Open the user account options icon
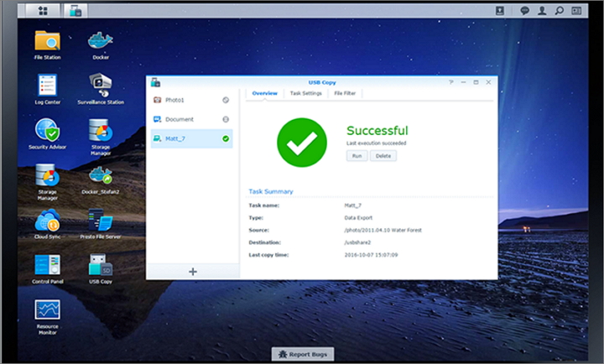The width and height of the screenshot is (604, 364). (x=542, y=11)
